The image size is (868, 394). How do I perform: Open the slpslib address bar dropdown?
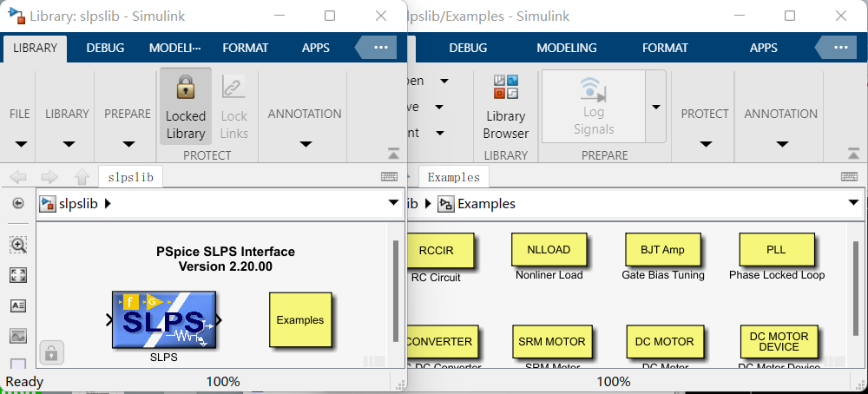click(x=393, y=203)
